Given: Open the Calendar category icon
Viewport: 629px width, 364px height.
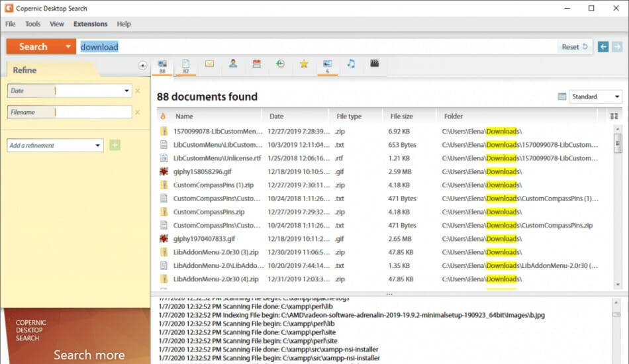Looking at the screenshot, I should tap(257, 64).
